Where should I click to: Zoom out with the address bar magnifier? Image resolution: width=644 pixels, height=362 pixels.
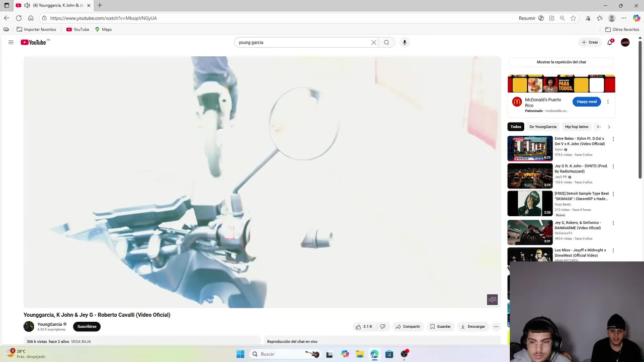562,18
